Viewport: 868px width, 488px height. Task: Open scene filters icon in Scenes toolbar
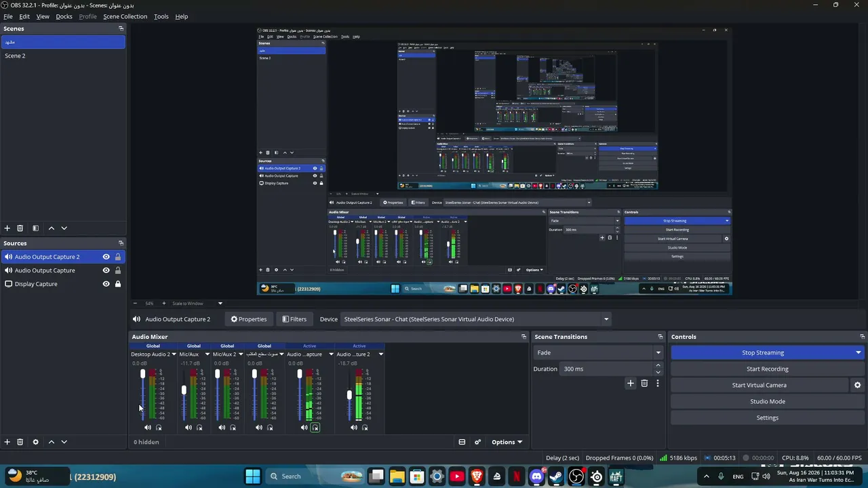[x=36, y=228]
